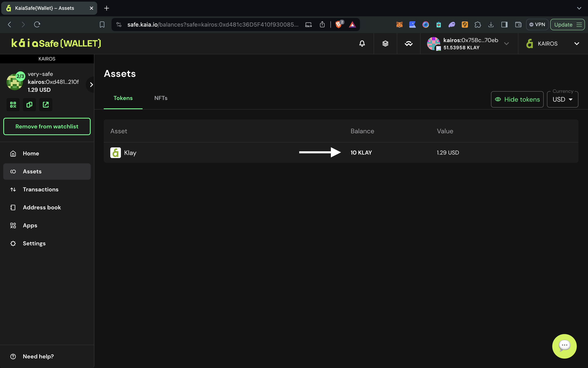Expand the connected wallet account dropdown

click(x=506, y=44)
